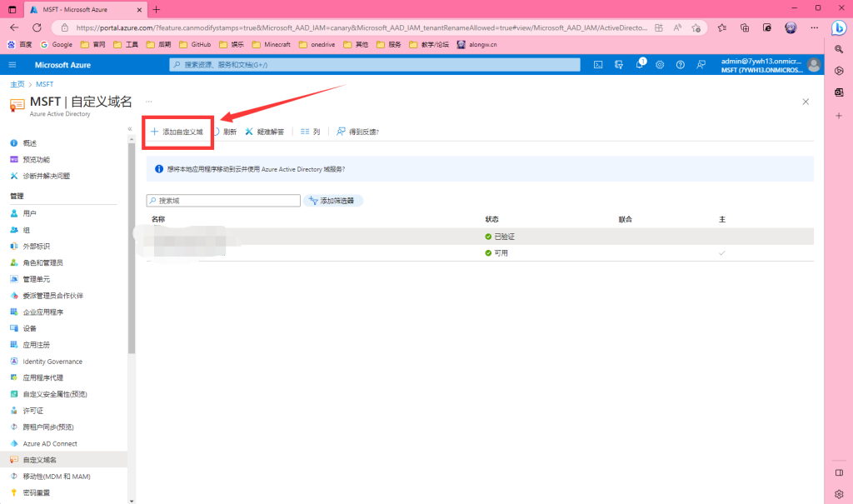
Task: Open the GitHub bookmarks folder
Action: 194,45
